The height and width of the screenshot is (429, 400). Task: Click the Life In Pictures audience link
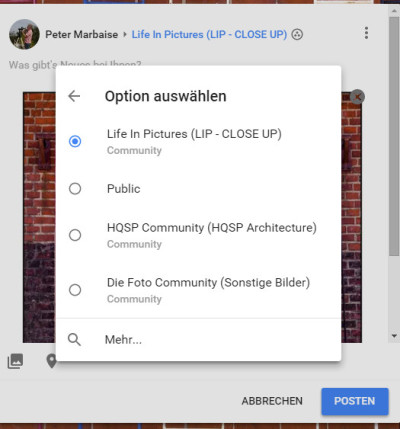pos(209,34)
